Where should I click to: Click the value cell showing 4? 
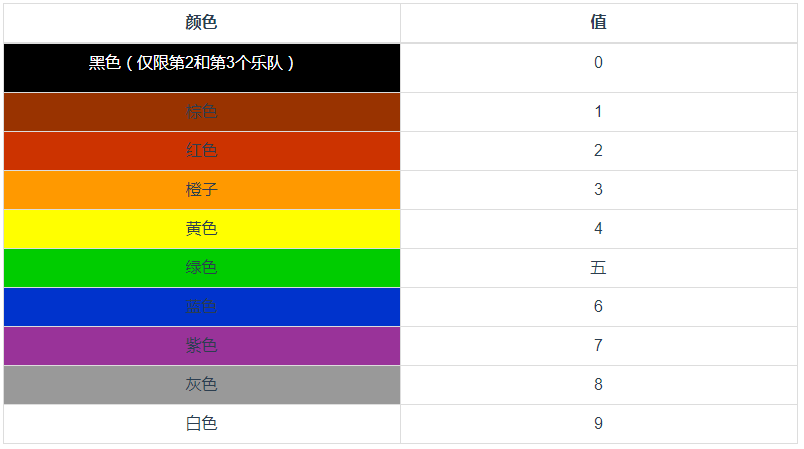598,228
